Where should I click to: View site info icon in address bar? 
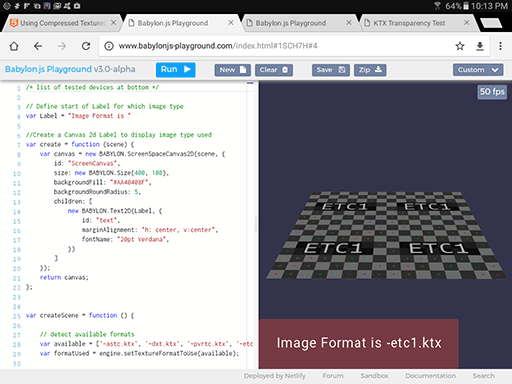[109, 46]
